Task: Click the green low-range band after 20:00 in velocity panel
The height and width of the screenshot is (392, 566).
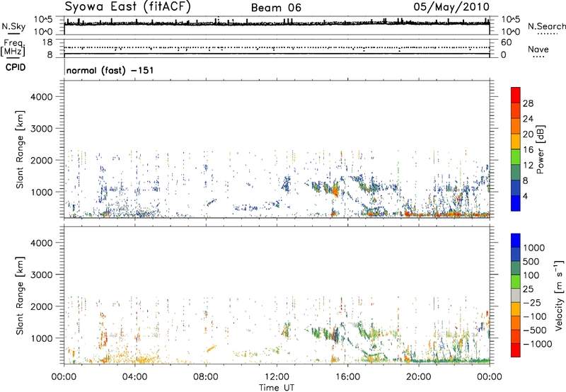Action: (451, 360)
